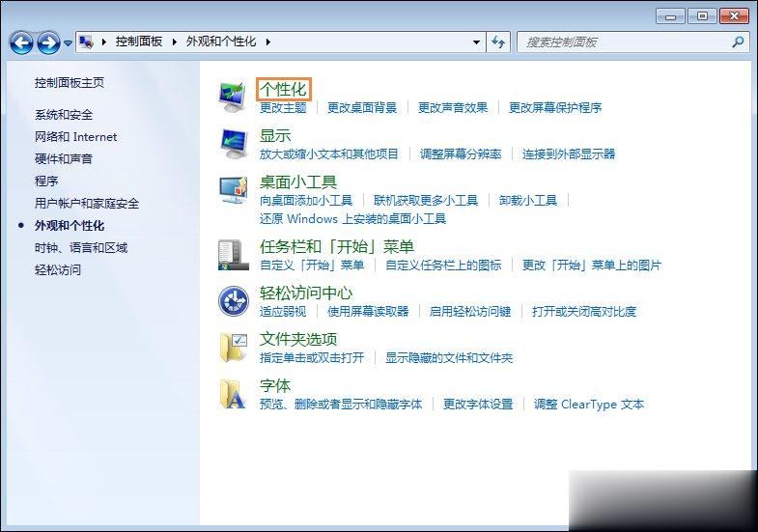Expand arrow after 控制面板 breadcrumb
This screenshot has height=532, width=758.
click(x=175, y=42)
